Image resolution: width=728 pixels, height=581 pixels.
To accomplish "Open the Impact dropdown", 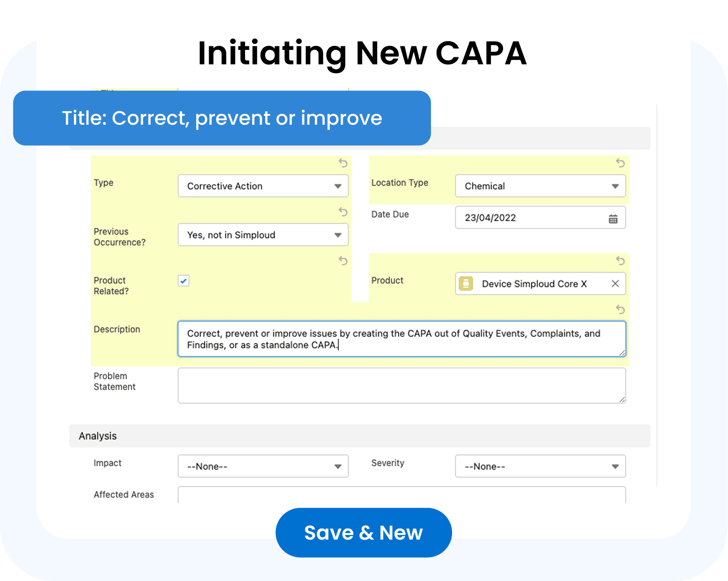I will [x=263, y=467].
